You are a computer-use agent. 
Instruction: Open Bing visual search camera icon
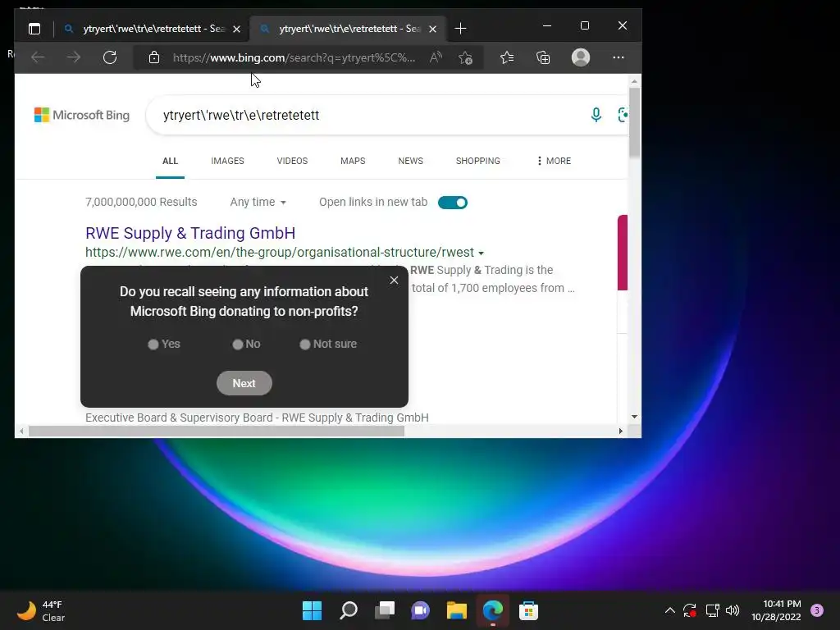coord(623,115)
